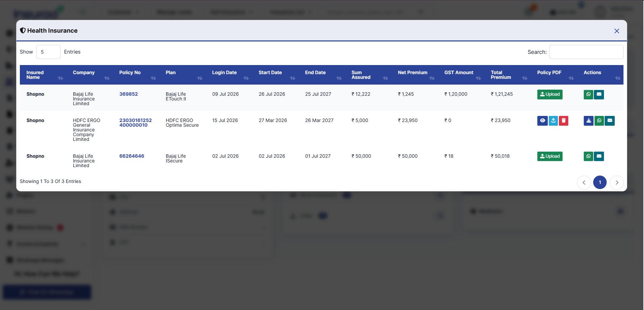Click the Showing 1 To 3 Entries text

pyautogui.click(x=50, y=181)
